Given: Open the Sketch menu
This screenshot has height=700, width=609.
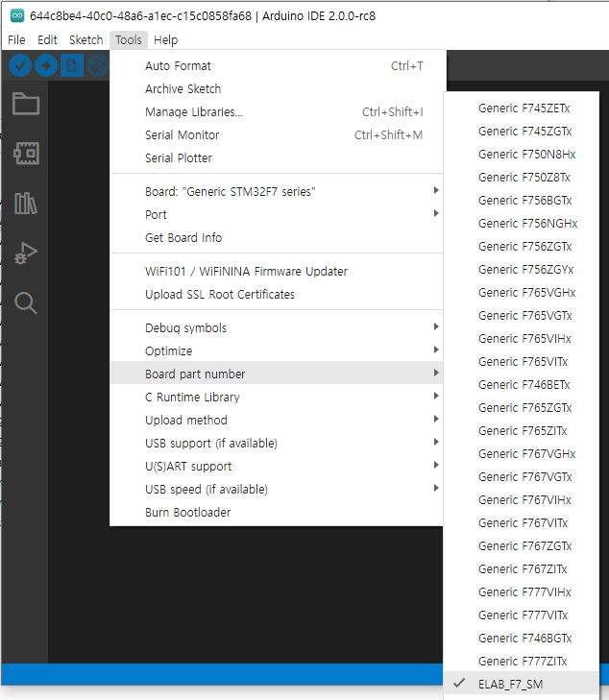Looking at the screenshot, I should tap(85, 40).
